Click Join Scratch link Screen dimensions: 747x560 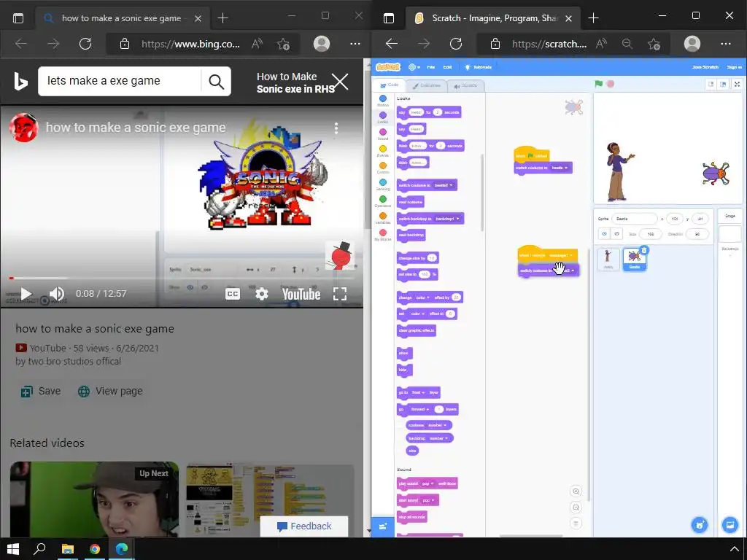tap(705, 67)
